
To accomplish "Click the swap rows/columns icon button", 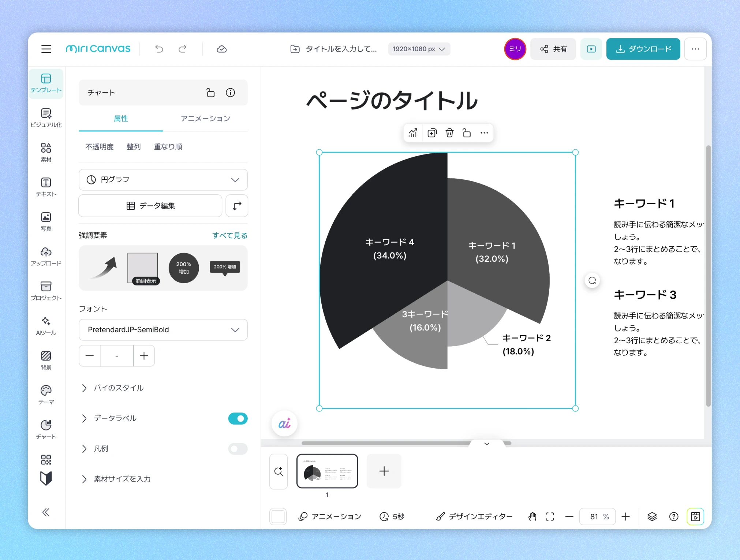I will pos(237,206).
